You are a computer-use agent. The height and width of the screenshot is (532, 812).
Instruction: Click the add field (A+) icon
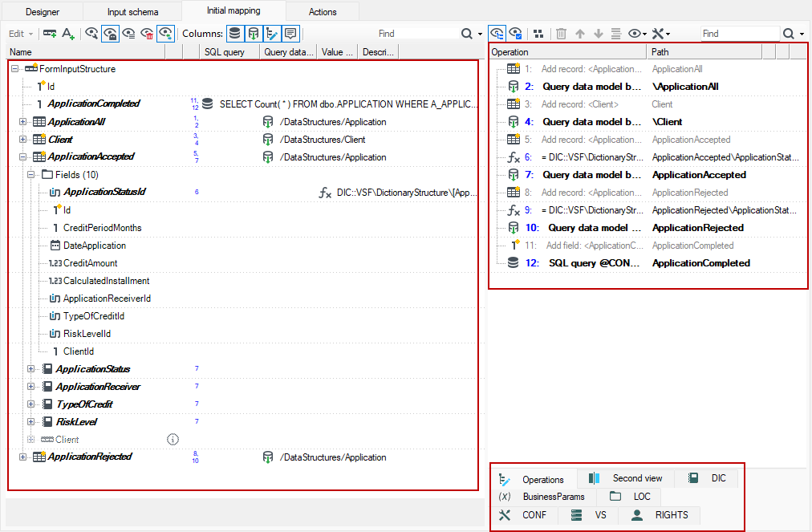68,34
